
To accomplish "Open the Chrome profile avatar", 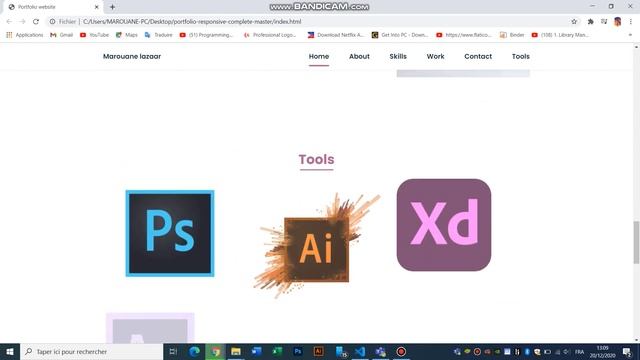I will pyautogui.click(x=618, y=22).
